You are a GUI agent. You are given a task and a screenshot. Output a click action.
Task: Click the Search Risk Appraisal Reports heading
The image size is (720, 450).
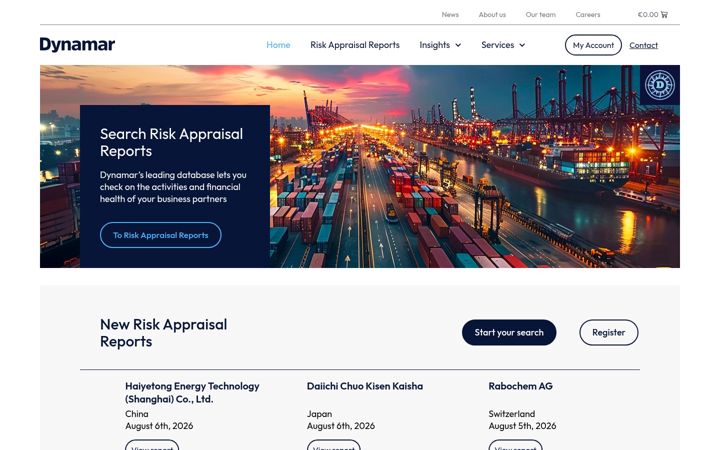point(171,142)
